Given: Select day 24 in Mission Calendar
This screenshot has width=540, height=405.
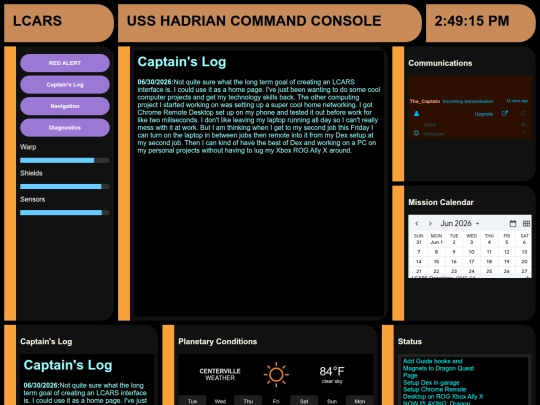Looking at the screenshot, I should [471, 271].
